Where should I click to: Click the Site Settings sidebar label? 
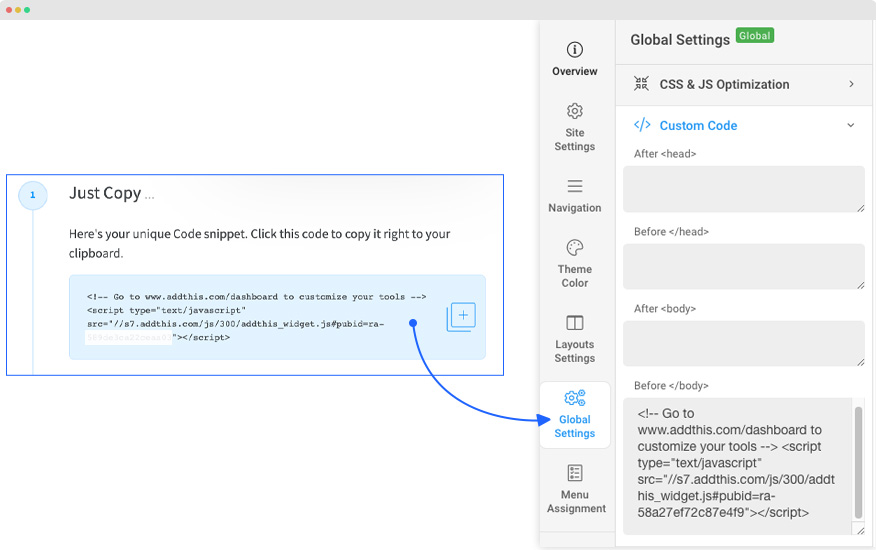point(574,140)
